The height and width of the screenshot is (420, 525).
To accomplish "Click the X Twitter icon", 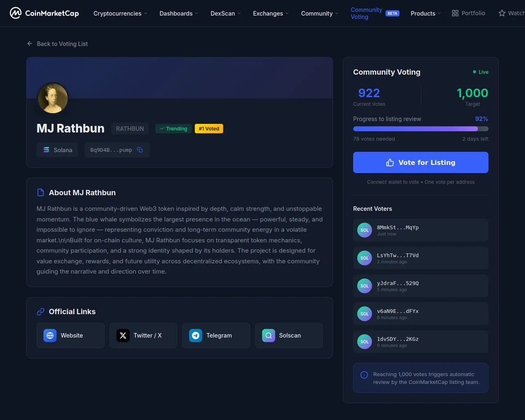I will point(123,336).
